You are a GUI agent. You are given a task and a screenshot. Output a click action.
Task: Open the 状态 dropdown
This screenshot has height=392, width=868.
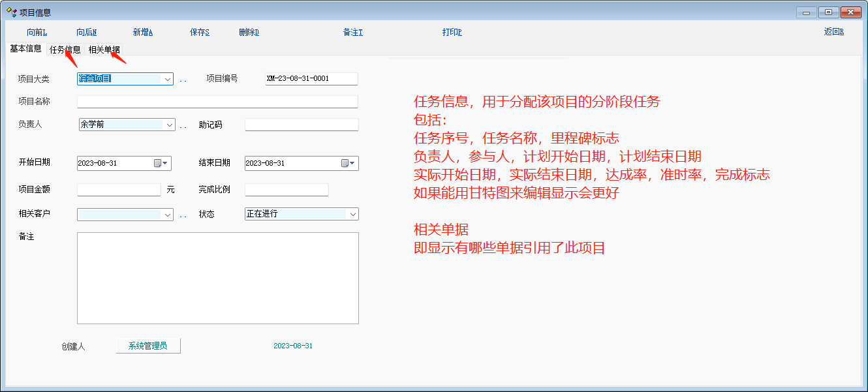coord(352,214)
